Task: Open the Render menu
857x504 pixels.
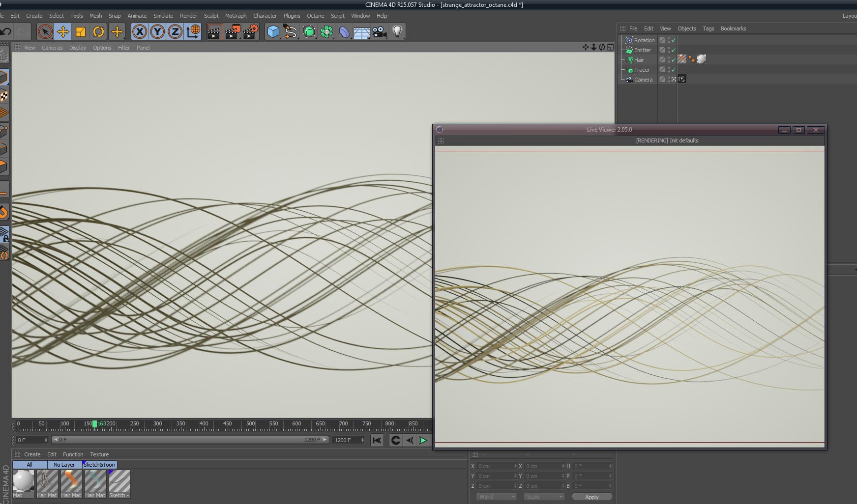Action: [188, 16]
